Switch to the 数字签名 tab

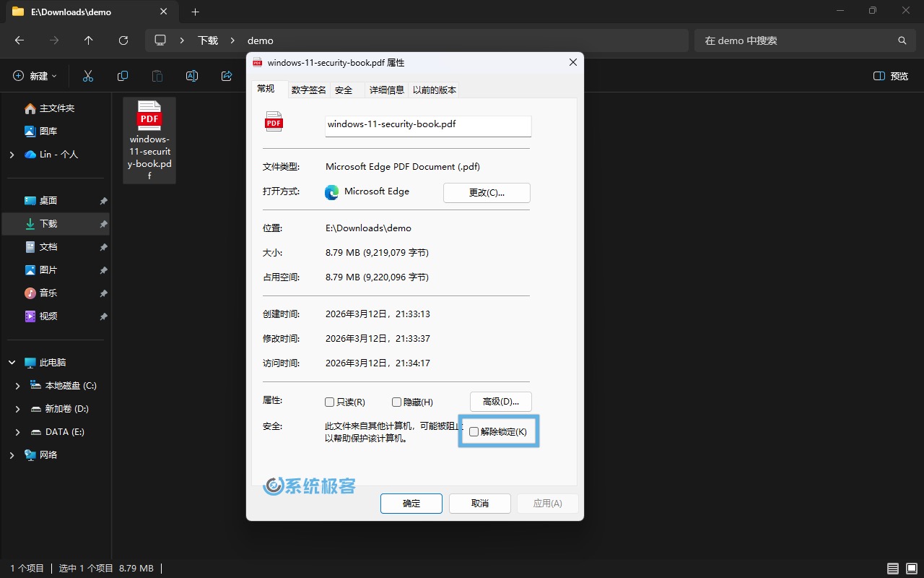(x=308, y=90)
